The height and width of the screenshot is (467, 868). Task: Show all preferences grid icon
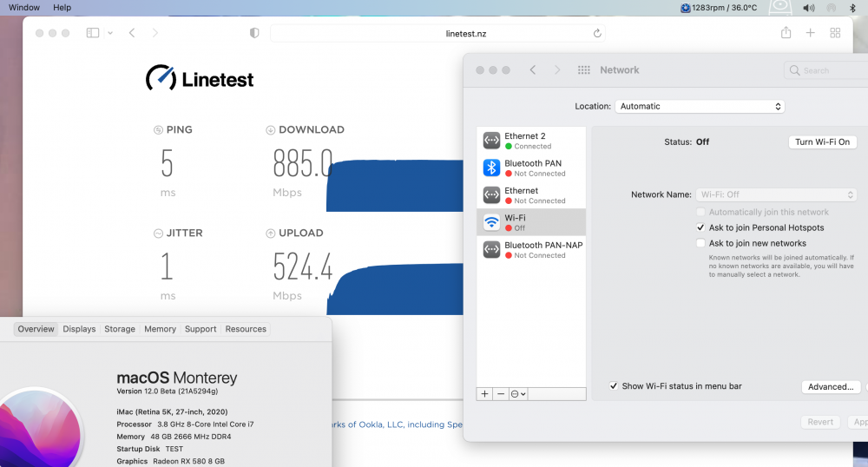(583, 69)
